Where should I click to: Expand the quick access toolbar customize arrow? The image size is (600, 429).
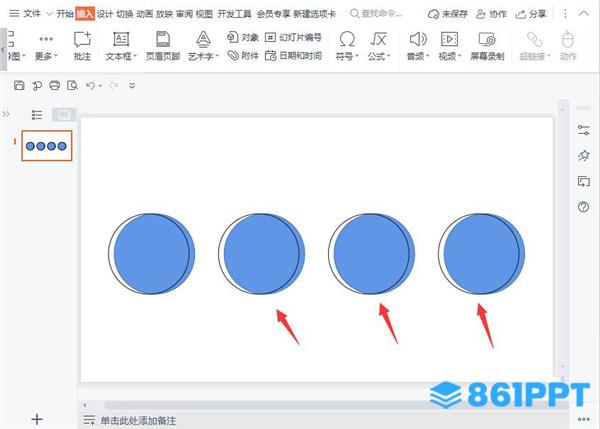pos(132,86)
